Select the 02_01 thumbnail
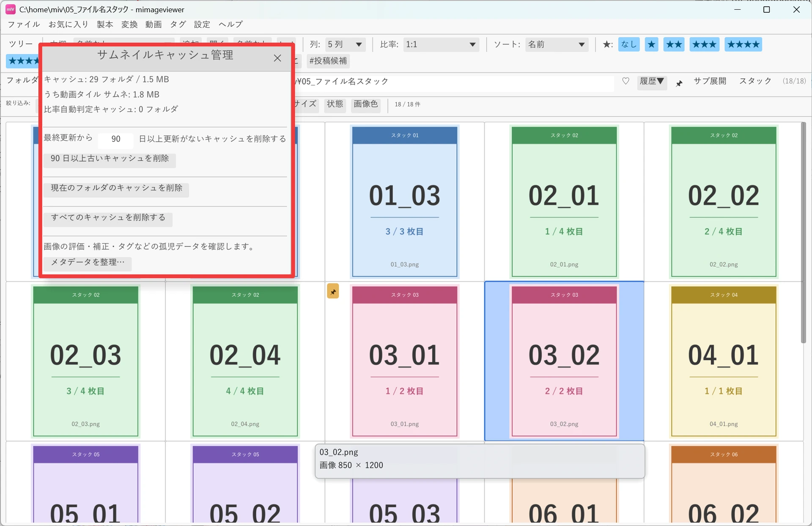This screenshot has width=812, height=526. pyautogui.click(x=564, y=201)
